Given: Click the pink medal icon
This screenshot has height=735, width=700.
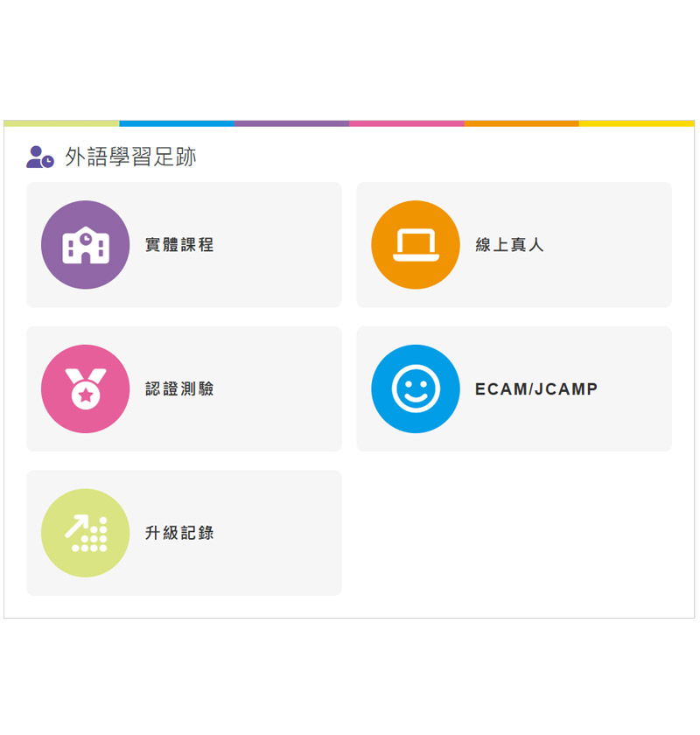Looking at the screenshot, I should (85, 388).
